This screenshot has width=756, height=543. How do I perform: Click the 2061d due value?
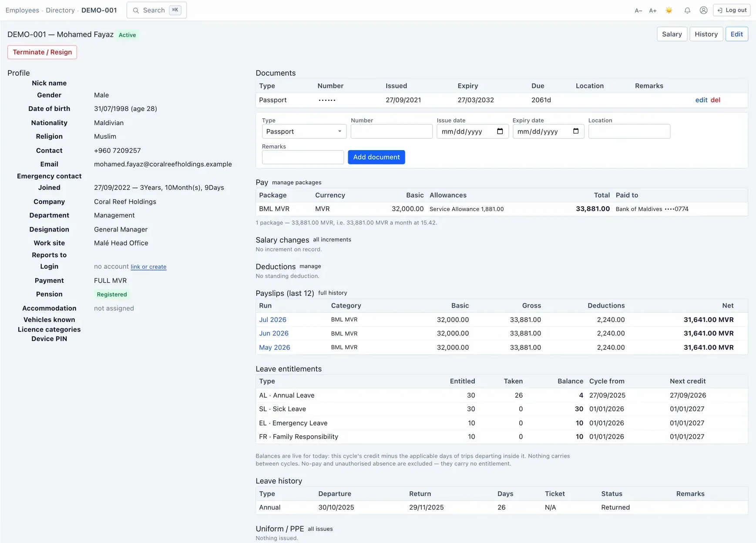point(541,100)
